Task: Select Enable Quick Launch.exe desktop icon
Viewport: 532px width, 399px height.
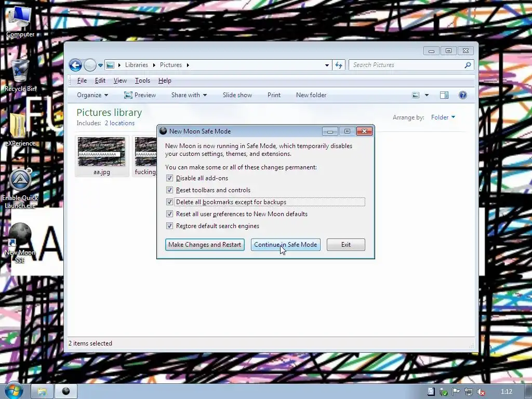Action: (20, 189)
